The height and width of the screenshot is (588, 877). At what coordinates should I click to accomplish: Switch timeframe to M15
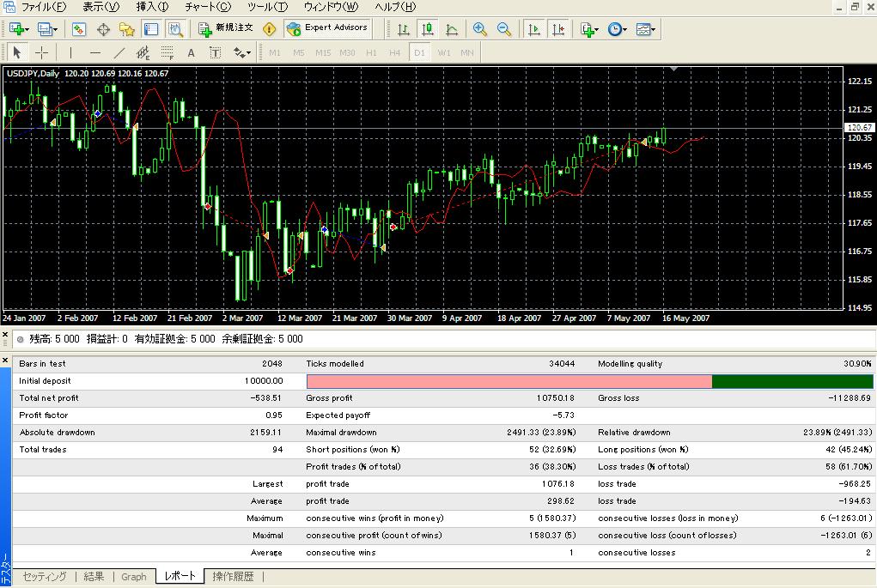pos(323,52)
